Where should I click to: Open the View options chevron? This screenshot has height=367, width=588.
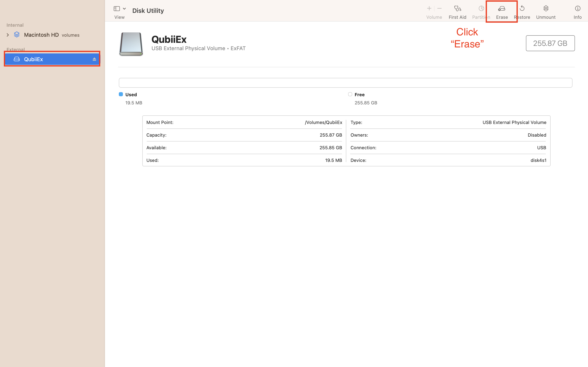pos(124,8)
